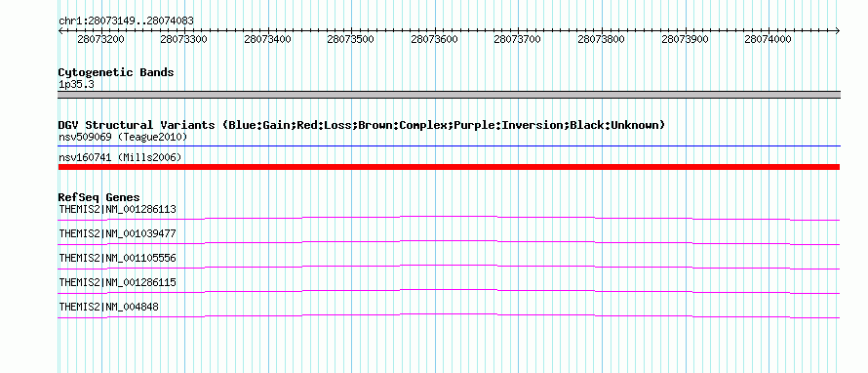This screenshot has height=373, width=868.
Task: Click the red nsv160741 loss variant bar
Action: pyautogui.click(x=449, y=167)
